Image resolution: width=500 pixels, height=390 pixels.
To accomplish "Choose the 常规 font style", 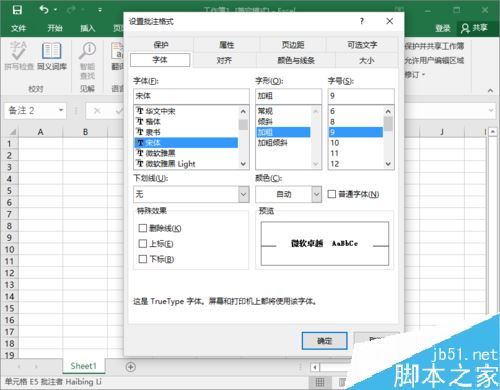I will pyautogui.click(x=283, y=111).
